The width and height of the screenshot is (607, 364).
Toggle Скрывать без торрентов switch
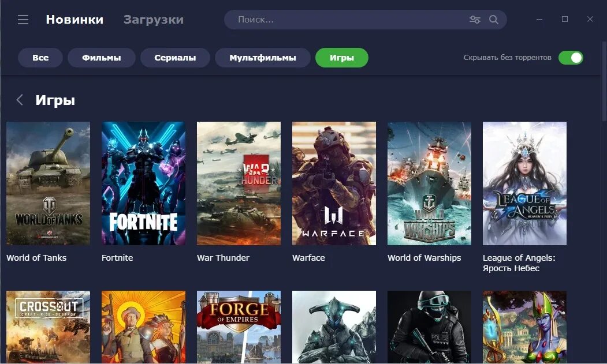(x=571, y=58)
